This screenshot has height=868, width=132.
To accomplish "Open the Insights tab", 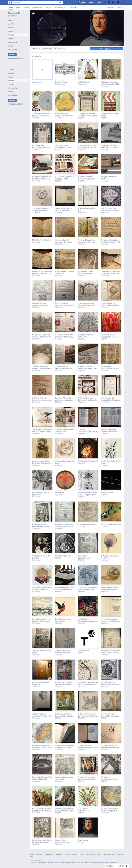I will (48, 7).
